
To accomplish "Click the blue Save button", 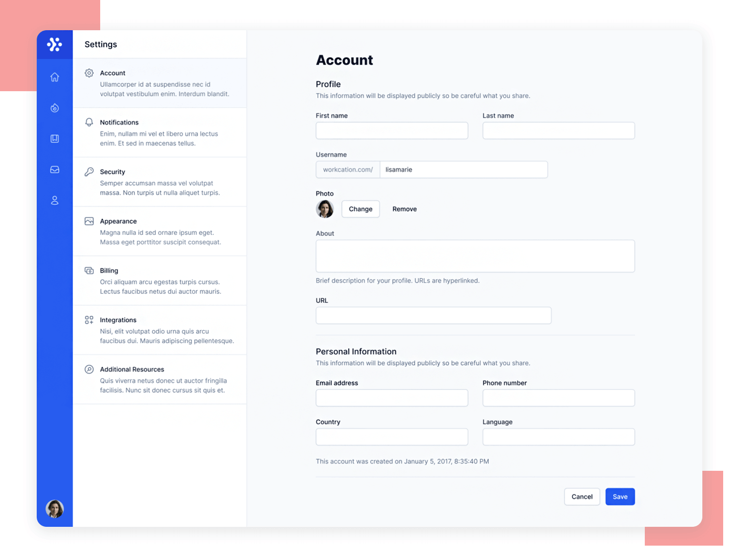I will [x=620, y=497].
